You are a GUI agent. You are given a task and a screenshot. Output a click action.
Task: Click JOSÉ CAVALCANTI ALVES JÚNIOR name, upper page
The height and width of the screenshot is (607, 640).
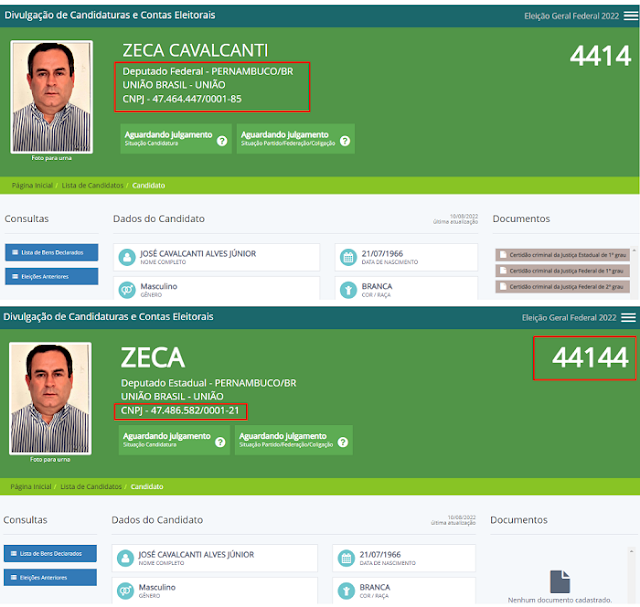pos(198,253)
